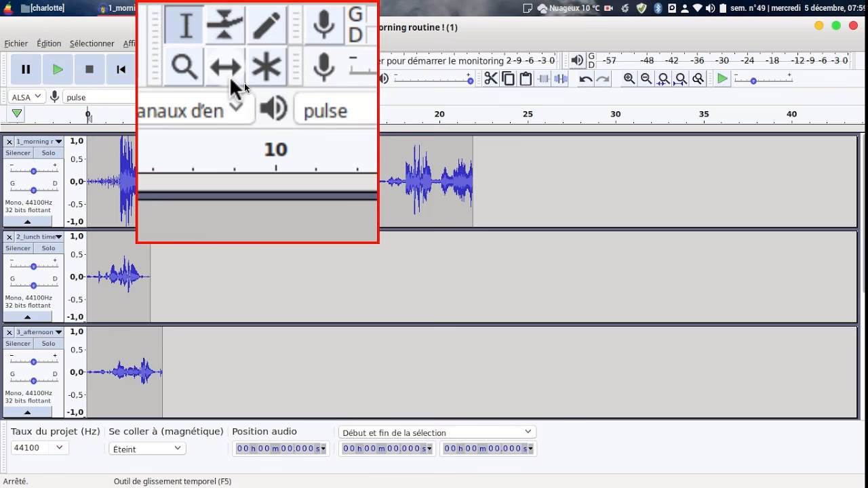
Task: Click the Cut (scissors) icon
Action: tap(491, 78)
